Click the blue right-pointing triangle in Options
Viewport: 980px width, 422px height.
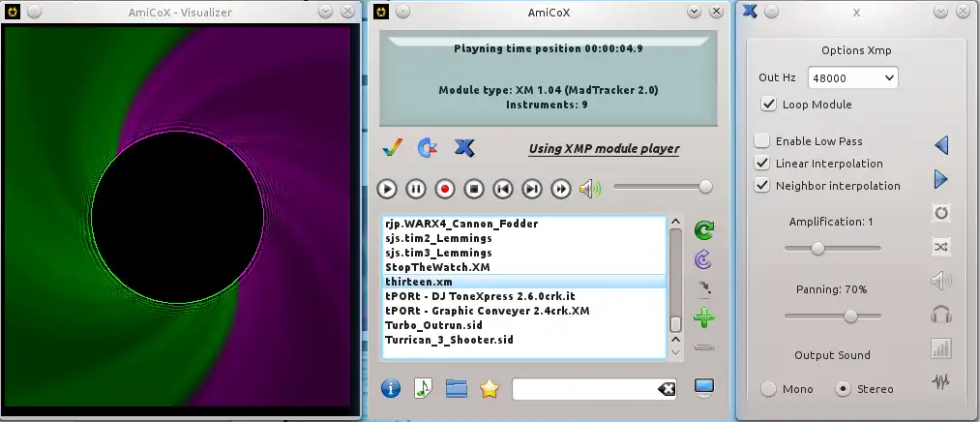(x=941, y=180)
